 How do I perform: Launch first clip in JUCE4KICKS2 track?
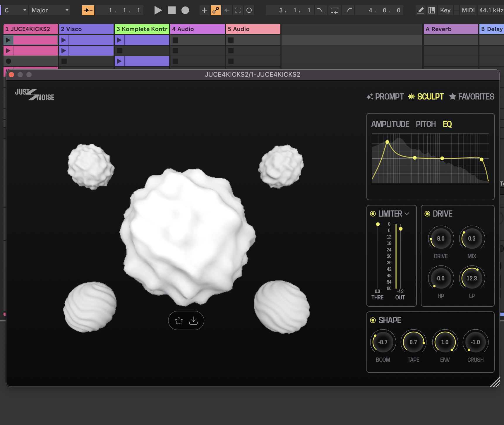tap(8, 40)
